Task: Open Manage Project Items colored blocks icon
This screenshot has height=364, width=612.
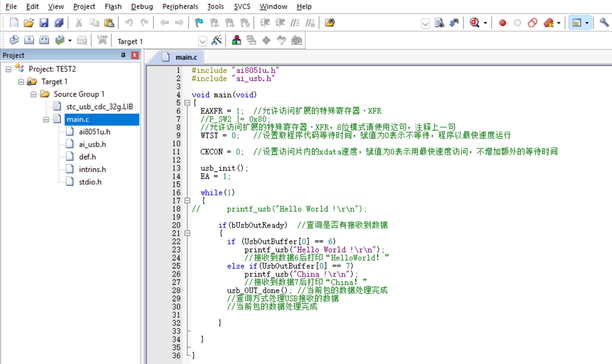Action: (236, 40)
